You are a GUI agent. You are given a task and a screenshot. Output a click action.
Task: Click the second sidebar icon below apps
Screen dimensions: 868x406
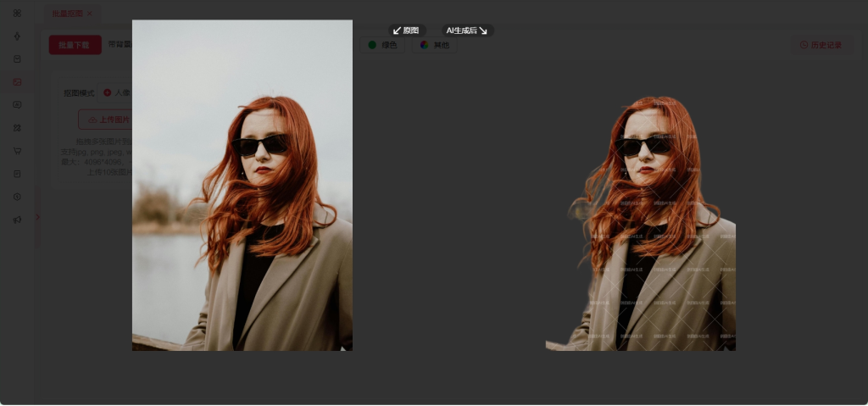(17, 36)
